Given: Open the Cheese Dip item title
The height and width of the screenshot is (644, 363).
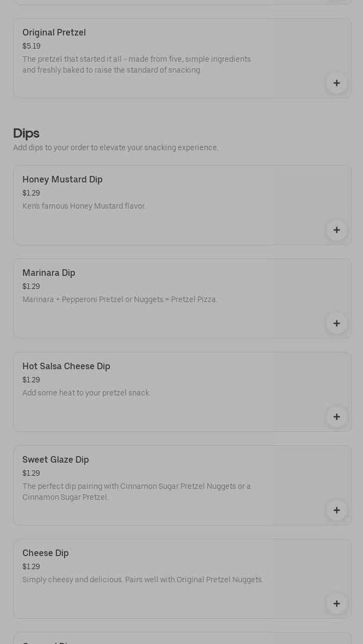Looking at the screenshot, I should (x=45, y=553).
